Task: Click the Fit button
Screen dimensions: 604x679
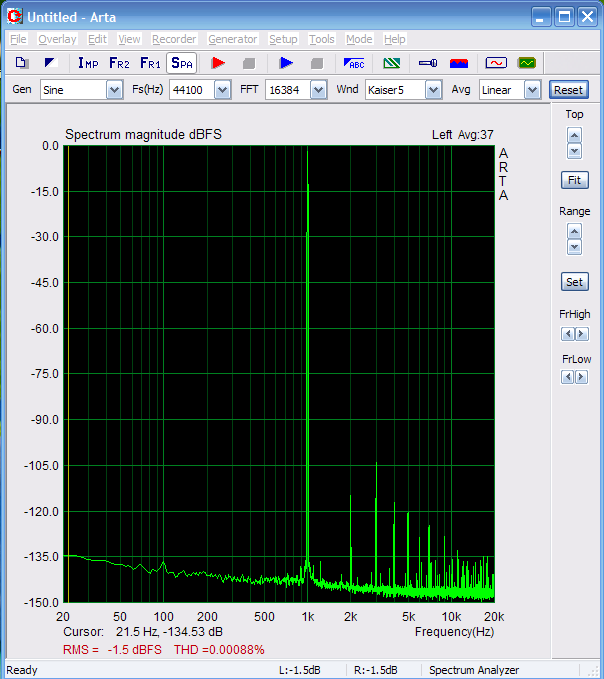Action: (575, 180)
